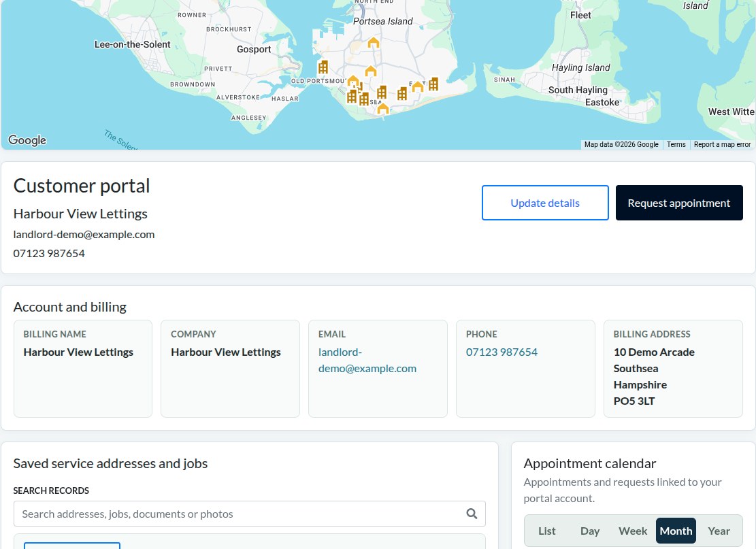Click the PO5 3LT postcode text
Viewport: 756px width, 549px height.
tap(634, 401)
